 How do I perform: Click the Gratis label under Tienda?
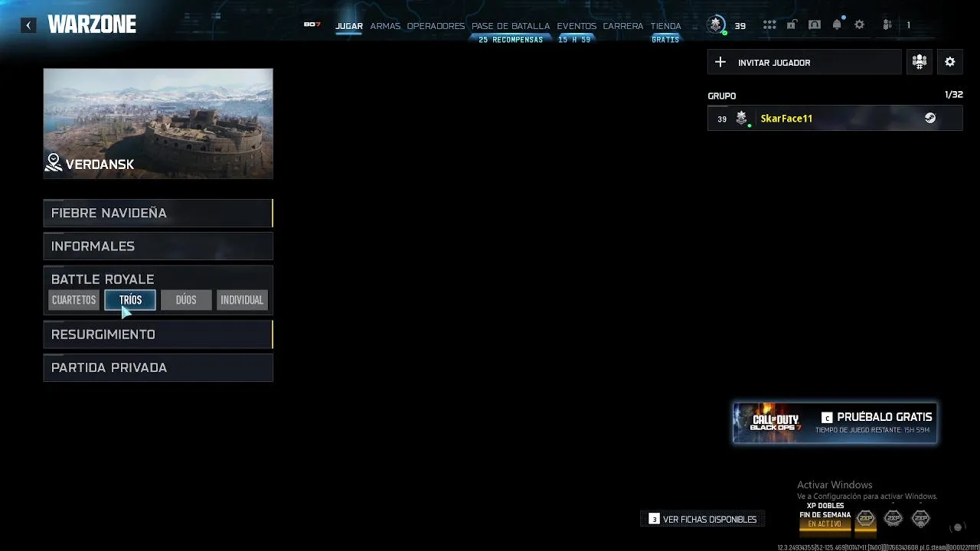tap(665, 40)
